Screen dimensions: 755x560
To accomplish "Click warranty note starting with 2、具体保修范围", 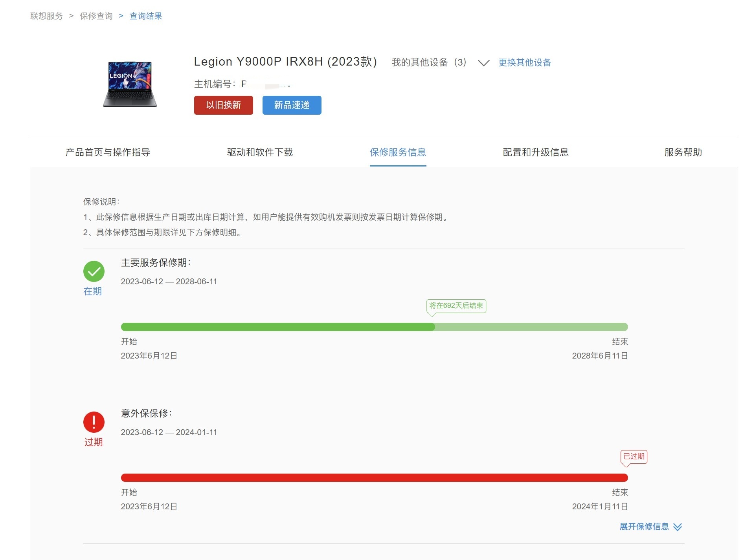I will tap(163, 232).
